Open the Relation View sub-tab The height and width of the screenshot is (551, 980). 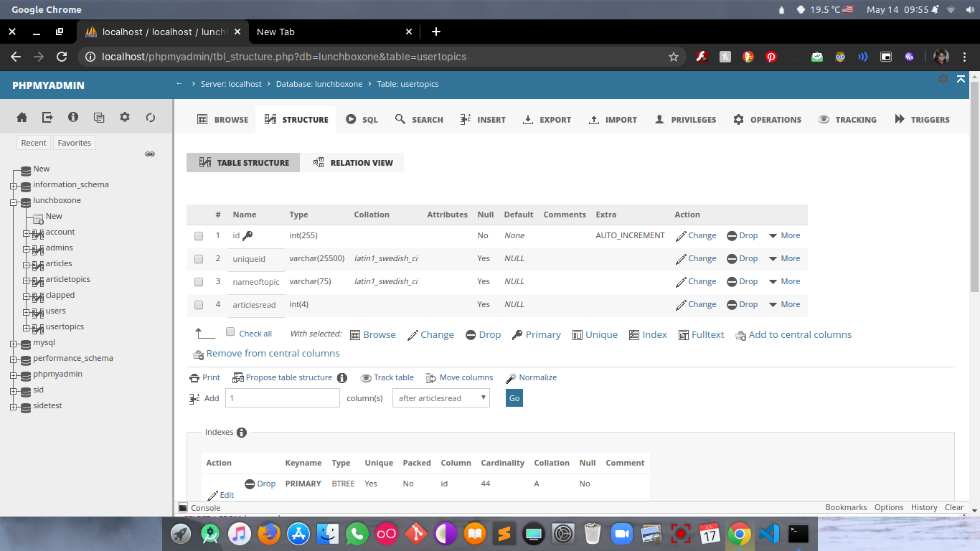[x=353, y=163]
